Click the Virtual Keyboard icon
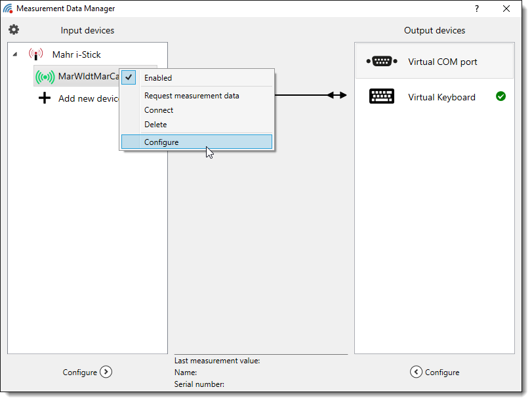Image resolution: width=532 pixels, height=402 pixels. (381, 97)
